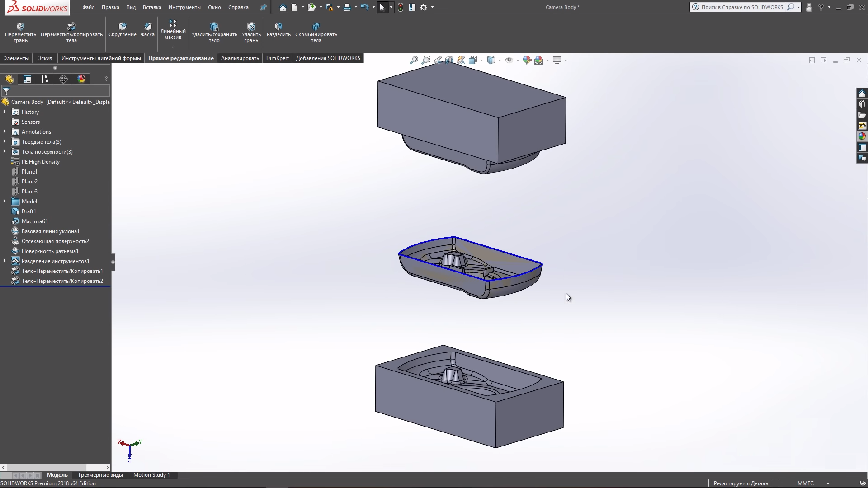Create a new document icon
Image resolution: width=868 pixels, height=488 pixels.
point(294,7)
